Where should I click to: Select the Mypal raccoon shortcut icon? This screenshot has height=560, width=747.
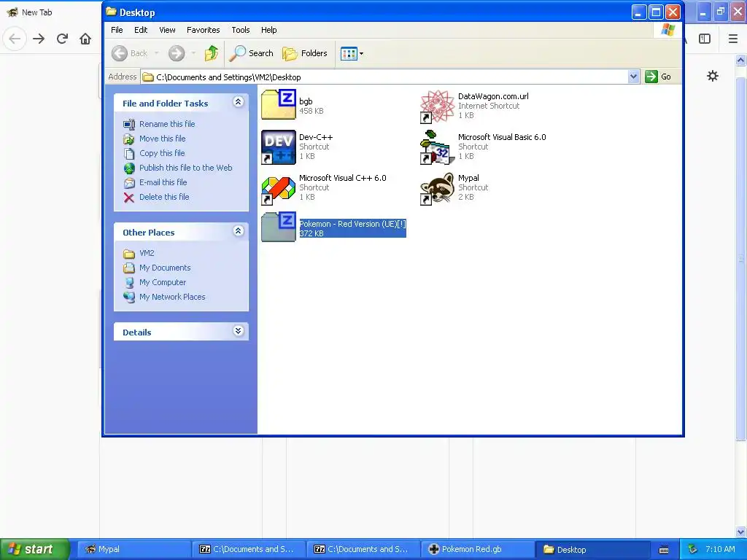[437, 189]
